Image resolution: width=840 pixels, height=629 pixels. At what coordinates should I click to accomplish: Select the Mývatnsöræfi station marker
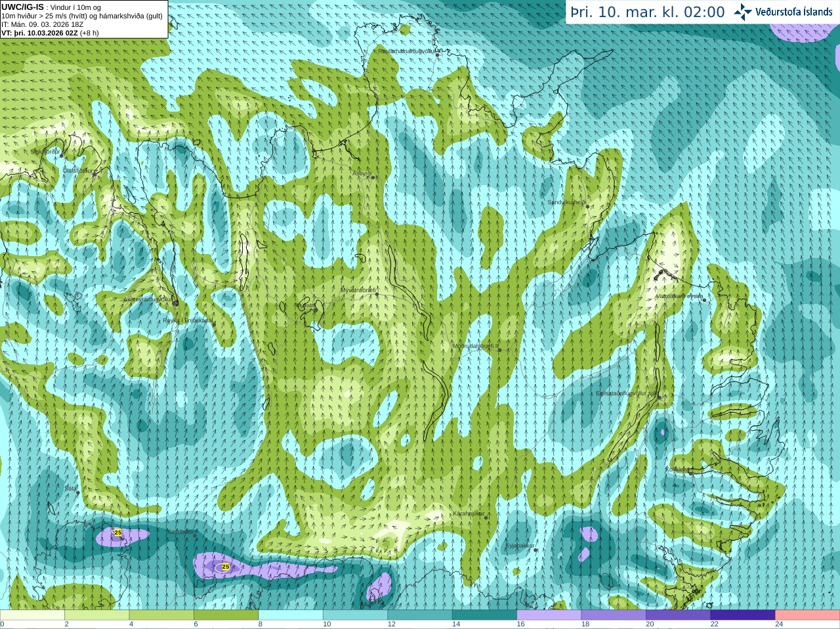(x=377, y=294)
